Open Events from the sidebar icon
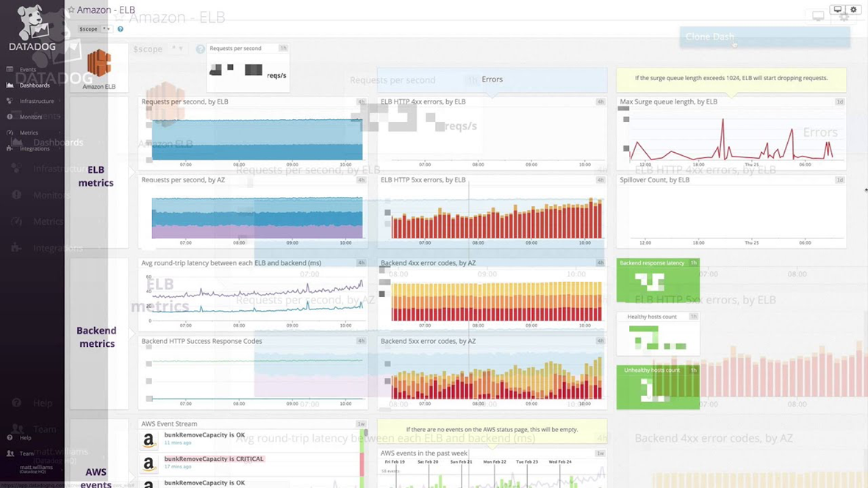This screenshot has height=488, width=868. click(10, 69)
